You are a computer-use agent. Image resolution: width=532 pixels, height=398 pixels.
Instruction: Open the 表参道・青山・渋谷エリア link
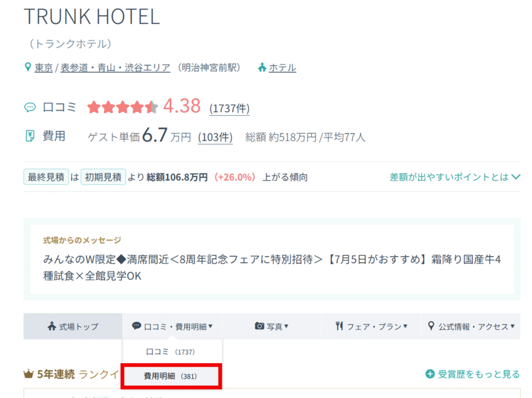click(x=115, y=68)
